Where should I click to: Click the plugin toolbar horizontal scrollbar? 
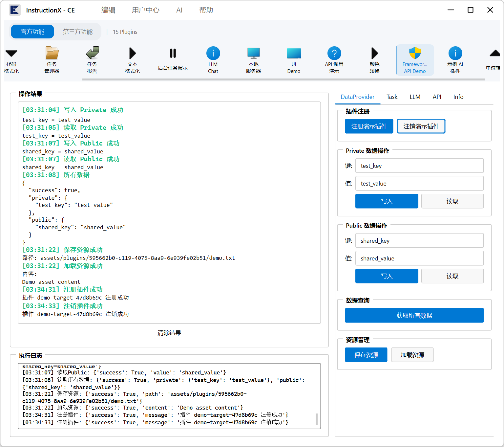click(x=284, y=79)
